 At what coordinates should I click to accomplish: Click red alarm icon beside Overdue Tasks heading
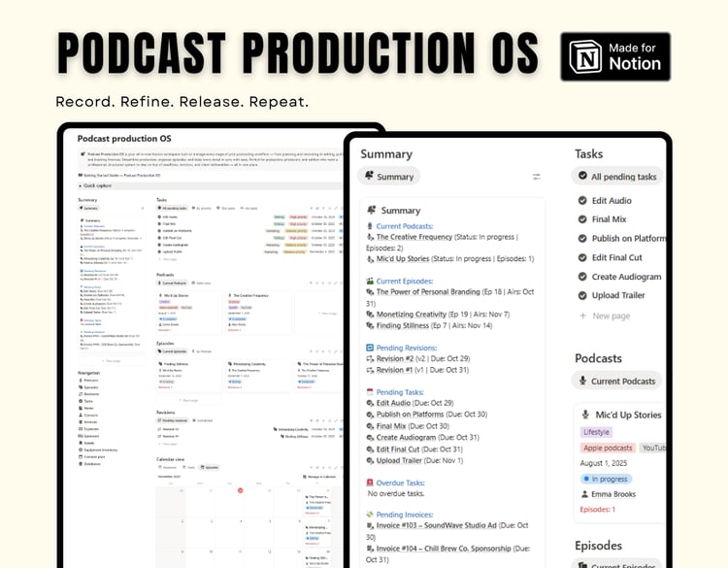coord(370,483)
